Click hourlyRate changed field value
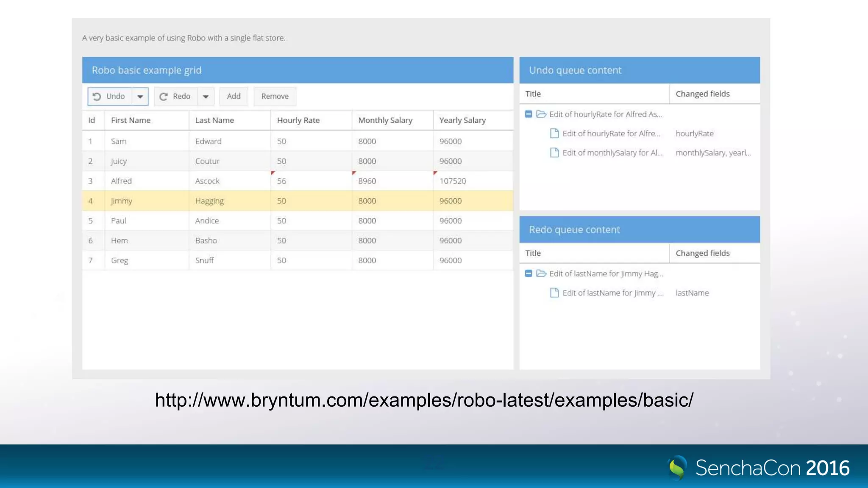Screen dimensions: 868x488 695,133
